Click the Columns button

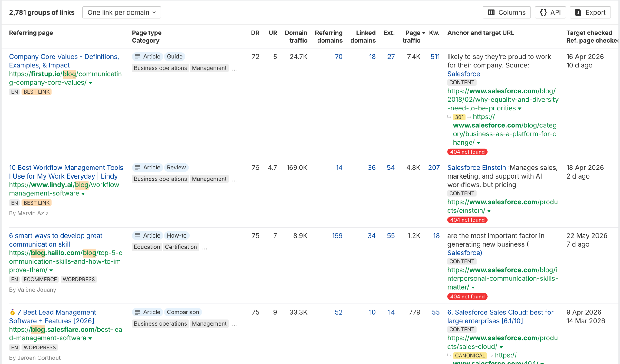click(x=506, y=12)
